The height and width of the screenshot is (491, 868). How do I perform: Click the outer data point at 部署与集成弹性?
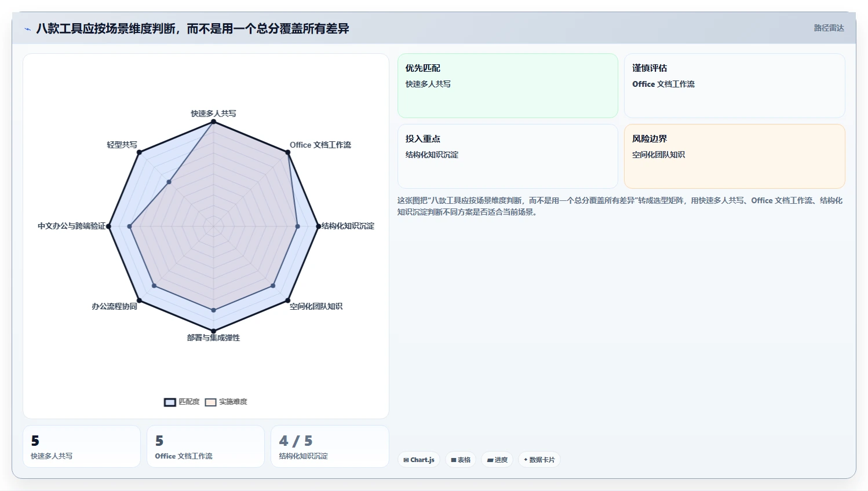pos(213,331)
